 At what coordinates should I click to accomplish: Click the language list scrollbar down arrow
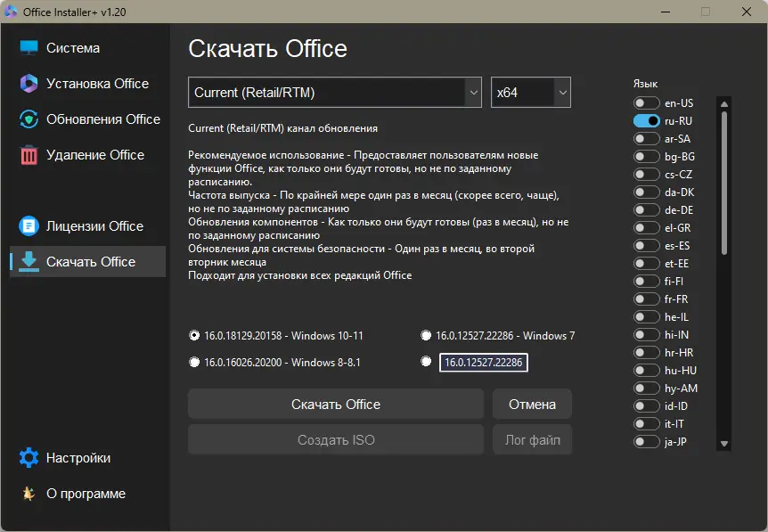point(724,444)
